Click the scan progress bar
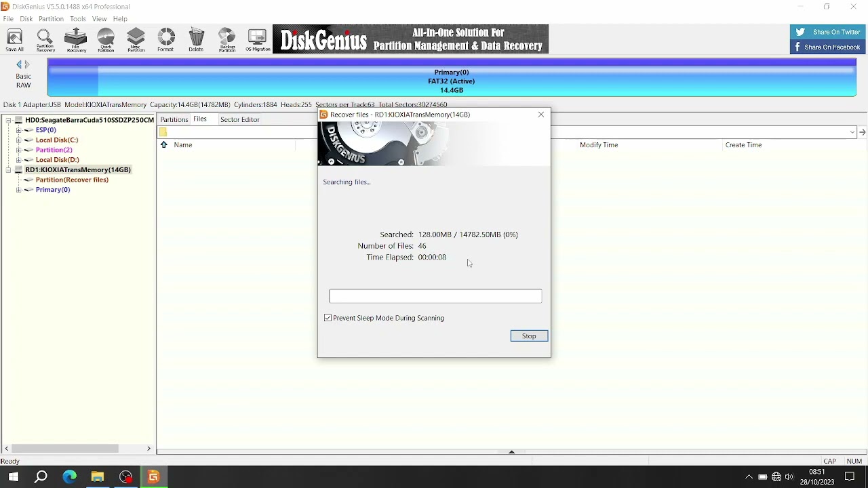This screenshot has height=488, width=868. (x=435, y=296)
